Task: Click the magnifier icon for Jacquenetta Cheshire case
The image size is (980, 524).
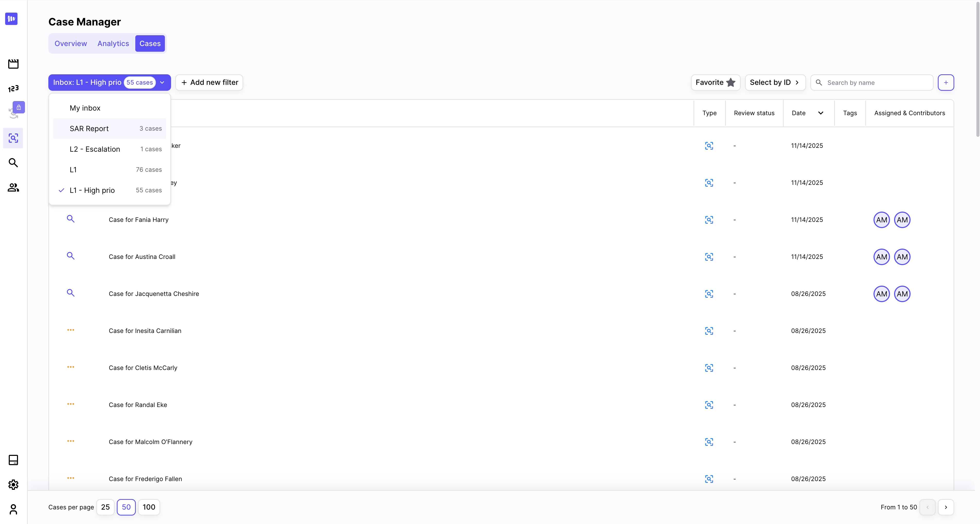Action: (71, 292)
